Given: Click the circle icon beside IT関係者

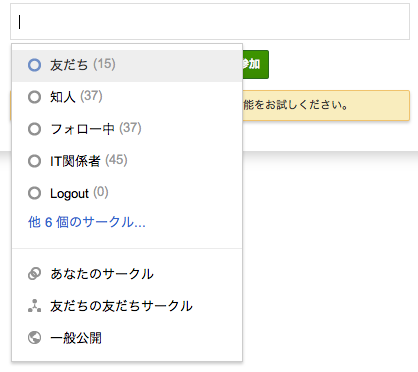Looking at the screenshot, I should coord(34,161).
